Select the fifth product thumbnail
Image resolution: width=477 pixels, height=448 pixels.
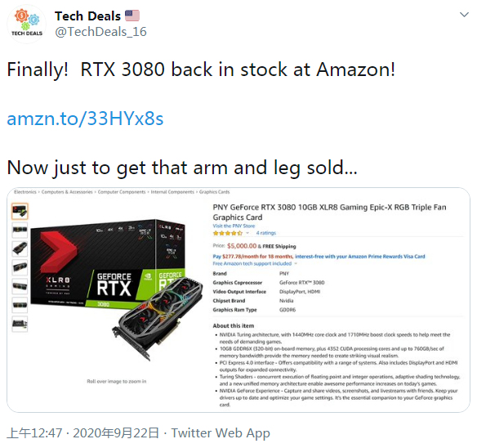point(20,286)
